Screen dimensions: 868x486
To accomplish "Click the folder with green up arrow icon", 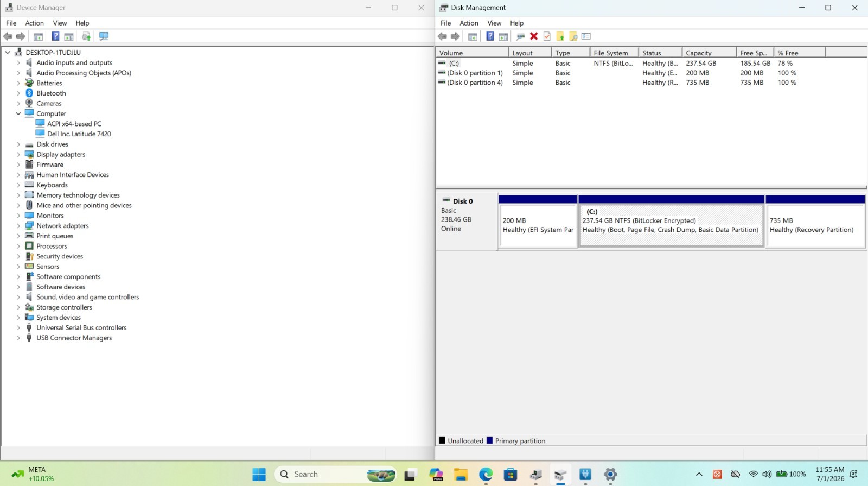I will (x=560, y=36).
